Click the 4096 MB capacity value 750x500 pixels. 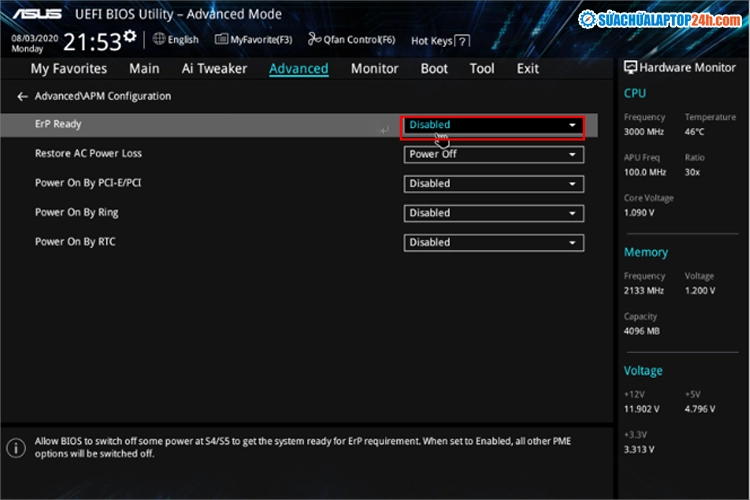point(641,331)
